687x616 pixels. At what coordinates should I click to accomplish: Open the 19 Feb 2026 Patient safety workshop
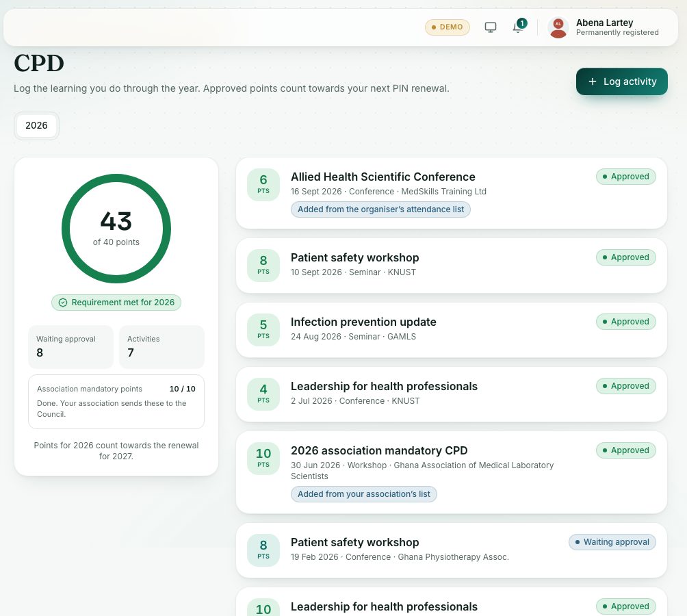[x=452, y=550]
